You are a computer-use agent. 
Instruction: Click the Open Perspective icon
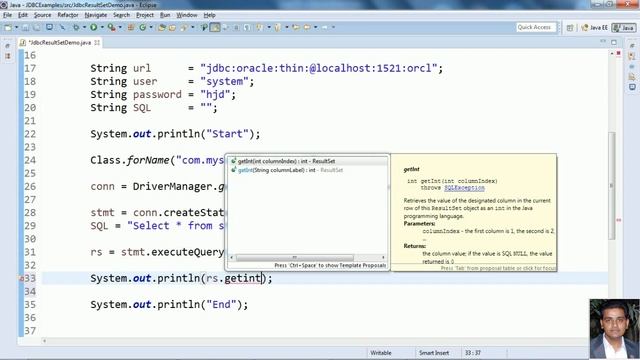click(x=570, y=28)
